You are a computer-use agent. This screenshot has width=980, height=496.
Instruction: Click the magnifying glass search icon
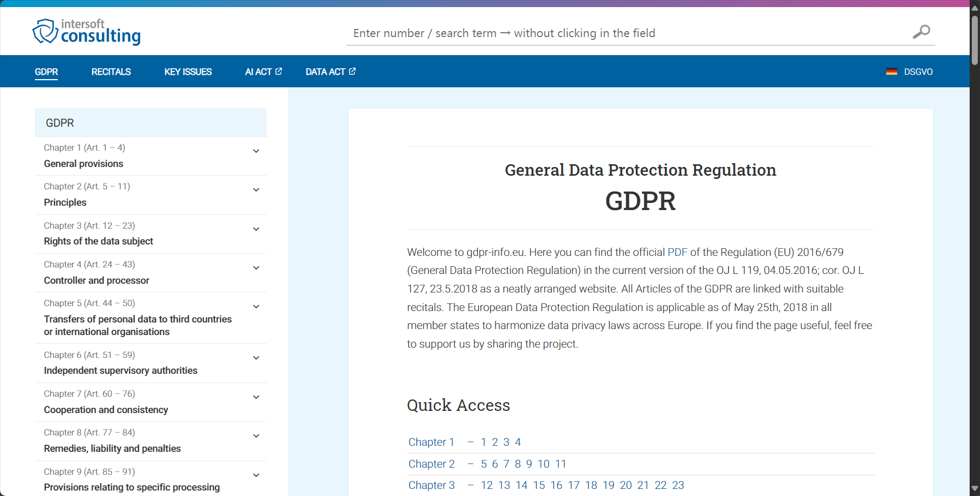coord(921,32)
